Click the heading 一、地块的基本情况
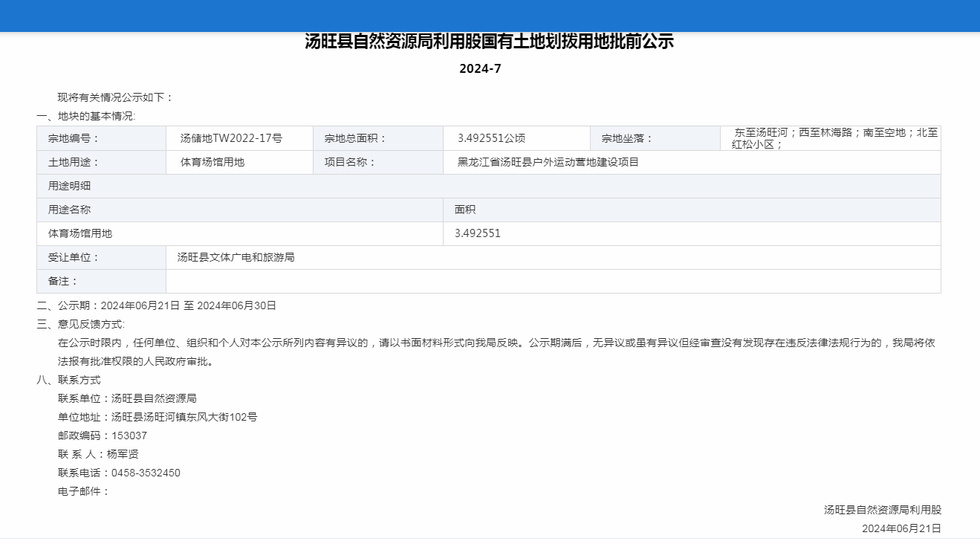Image resolution: width=980 pixels, height=544 pixels. click(x=86, y=117)
